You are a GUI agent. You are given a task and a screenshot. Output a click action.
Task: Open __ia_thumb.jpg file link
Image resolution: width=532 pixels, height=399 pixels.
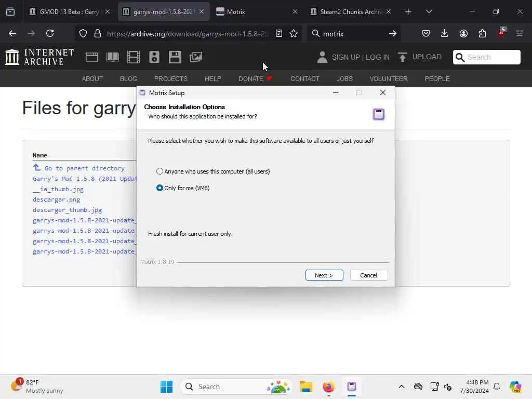(x=58, y=189)
